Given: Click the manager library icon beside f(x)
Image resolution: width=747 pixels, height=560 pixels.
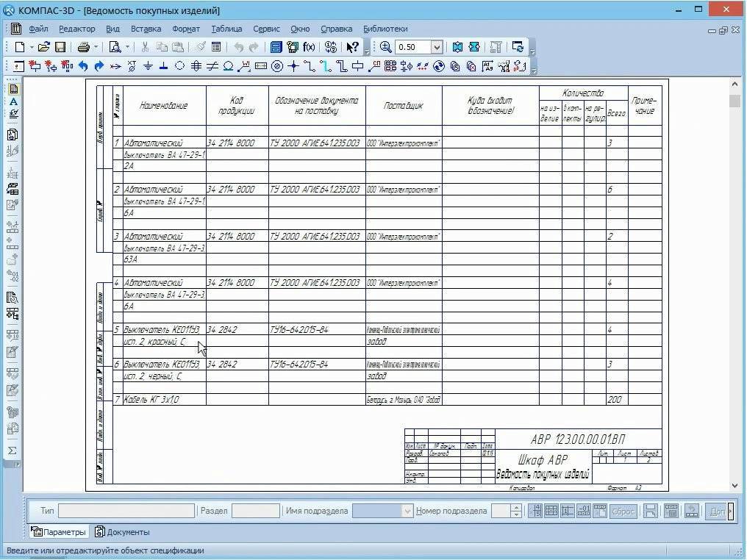Looking at the screenshot, I should pos(293,47).
